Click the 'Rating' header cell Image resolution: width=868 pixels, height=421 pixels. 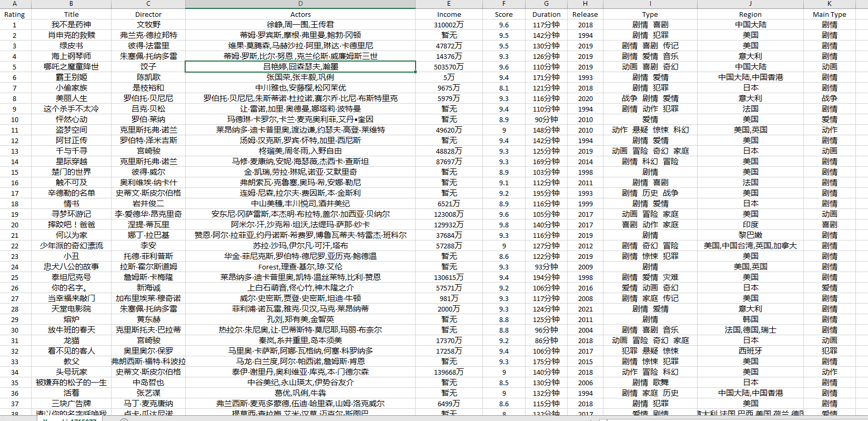pyautogui.click(x=15, y=14)
